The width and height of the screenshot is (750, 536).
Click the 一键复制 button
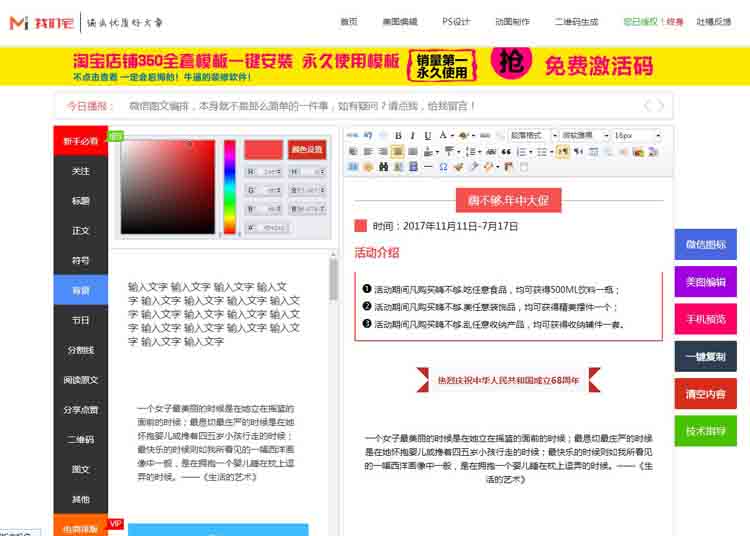click(705, 356)
